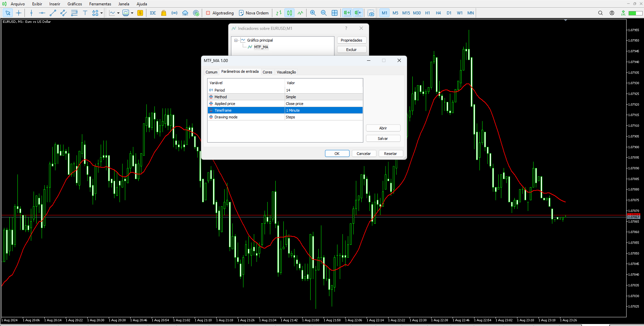Image resolution: width=644 pixels, height=326 pixels.
Task: Collapse the Gráfico principal tree node
Action: click(236, 40)
